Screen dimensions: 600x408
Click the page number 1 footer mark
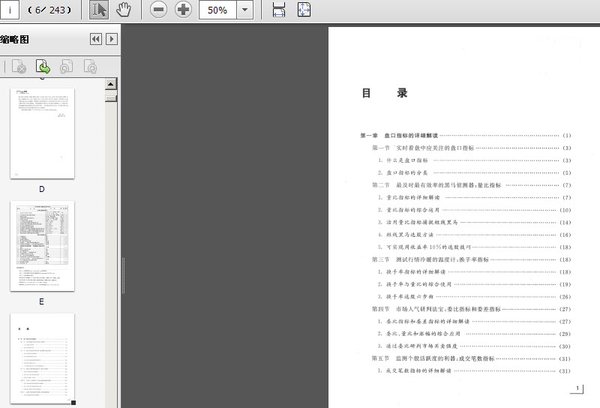(577, 388)
